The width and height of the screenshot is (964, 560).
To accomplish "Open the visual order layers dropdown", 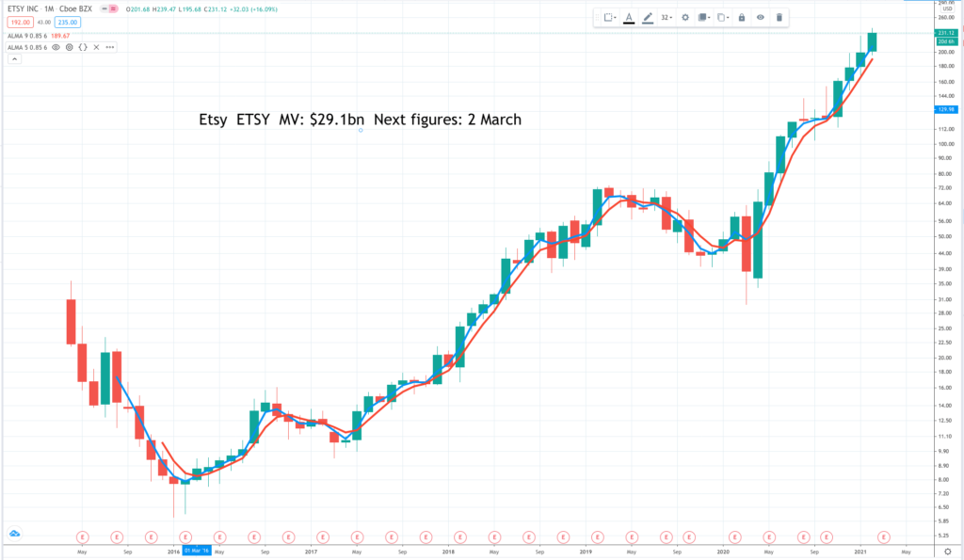I will click(x=704, y=18).
